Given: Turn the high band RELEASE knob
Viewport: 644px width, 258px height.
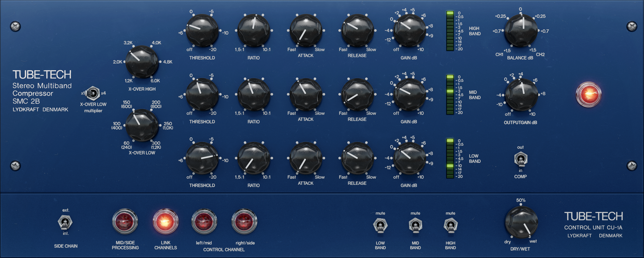Looking at the screenshot, I should tap(357, 30).
